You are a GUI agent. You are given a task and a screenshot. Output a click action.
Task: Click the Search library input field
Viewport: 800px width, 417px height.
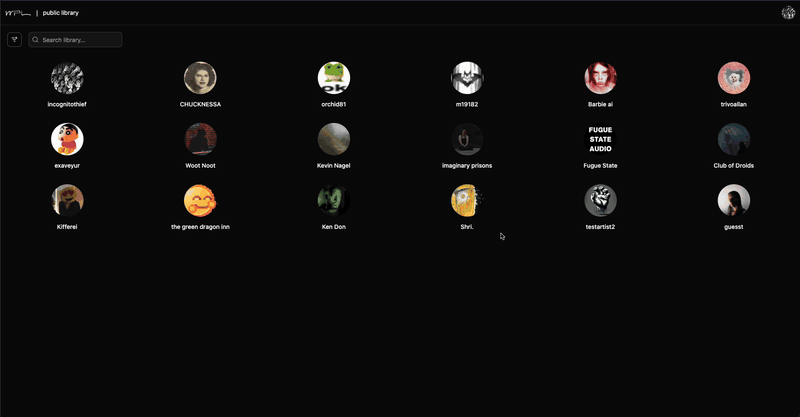[x=78, y=40]
